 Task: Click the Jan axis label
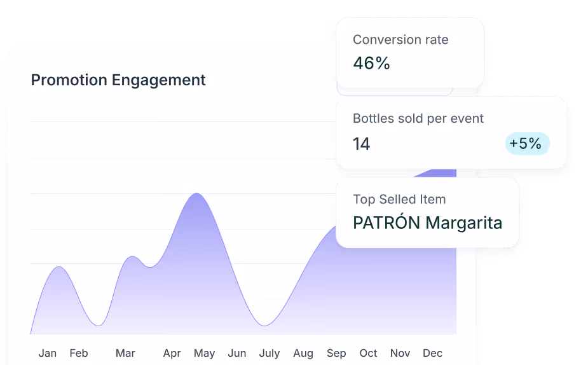pos(48,353)
